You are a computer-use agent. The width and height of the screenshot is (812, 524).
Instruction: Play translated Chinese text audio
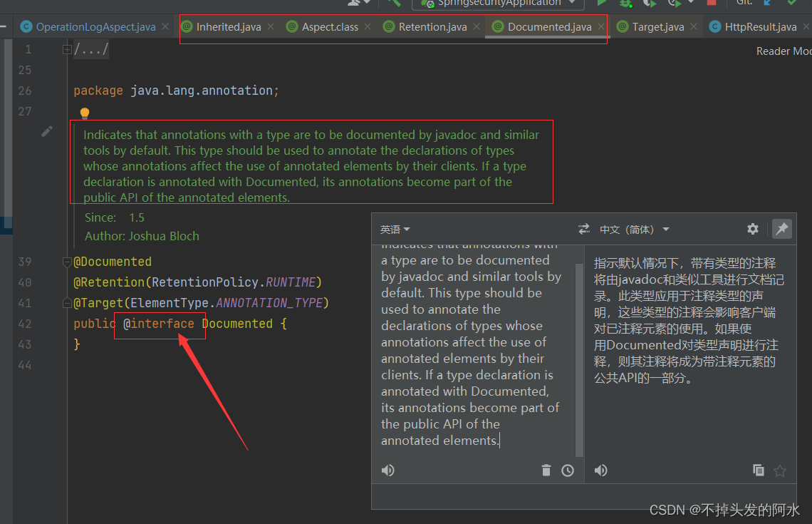[x=600, y=470]
